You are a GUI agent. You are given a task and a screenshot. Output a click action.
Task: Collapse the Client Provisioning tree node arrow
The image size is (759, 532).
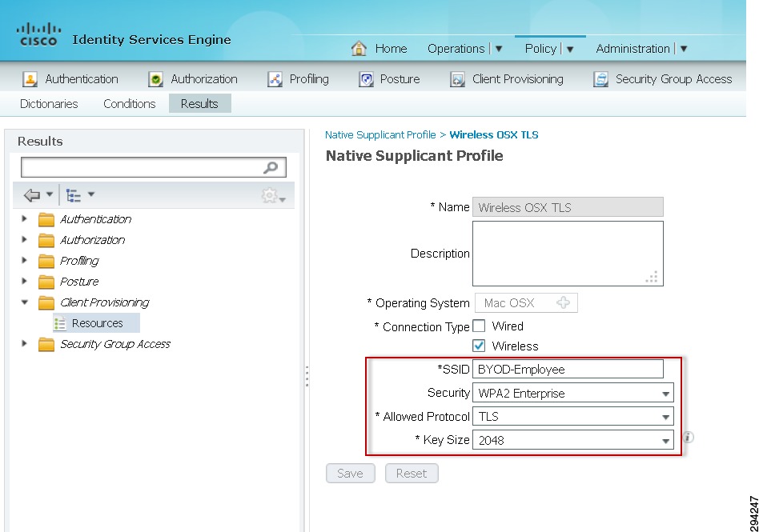[x=25, y=302]
